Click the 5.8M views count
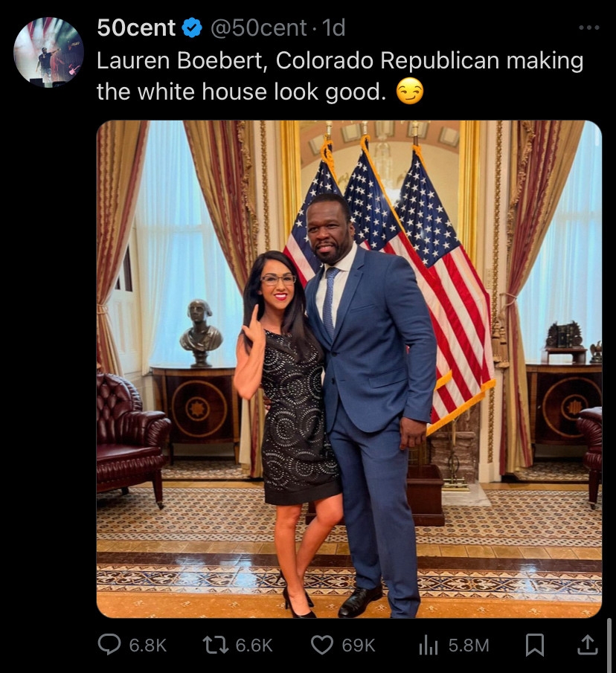This screenshot has height=673, width=616. pyautogui.click(x=469, y=645)
